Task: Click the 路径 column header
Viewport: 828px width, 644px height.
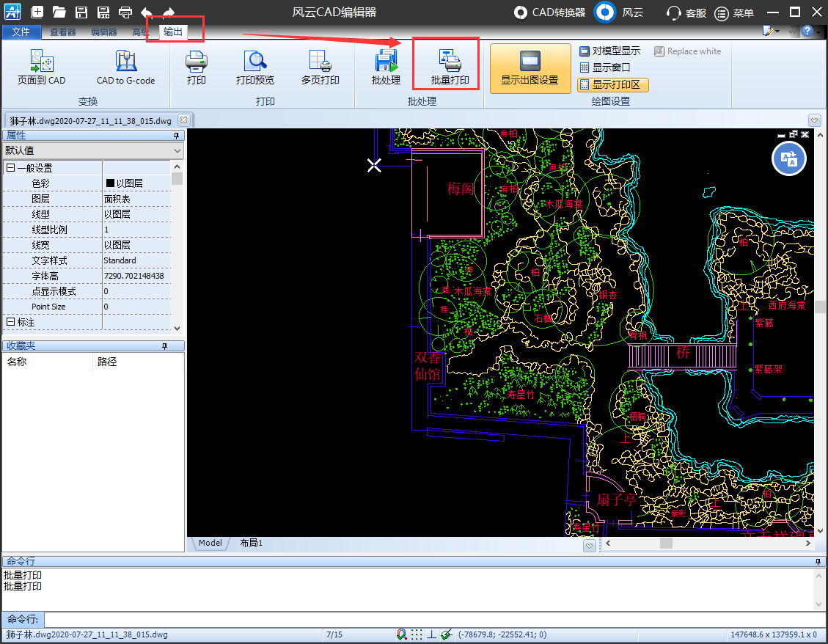Action: [x=106, y=362]
